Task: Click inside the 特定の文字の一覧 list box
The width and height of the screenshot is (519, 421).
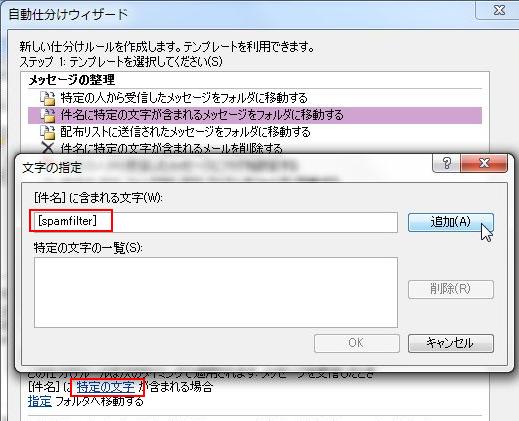Action: [216, 292]
